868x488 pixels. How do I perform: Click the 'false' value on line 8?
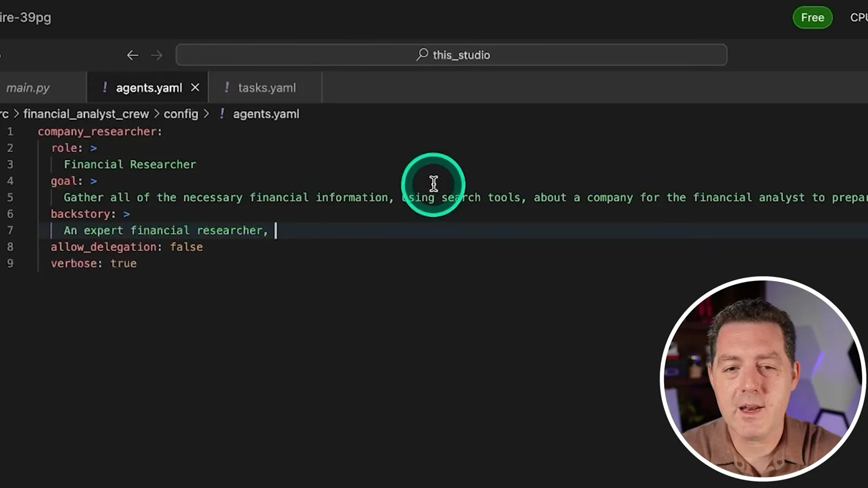pos(187,247)
